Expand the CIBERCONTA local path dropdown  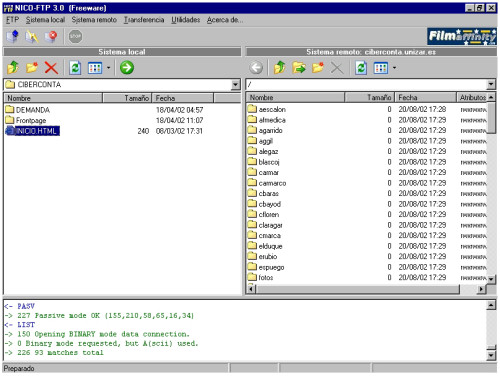pos(236,85)
